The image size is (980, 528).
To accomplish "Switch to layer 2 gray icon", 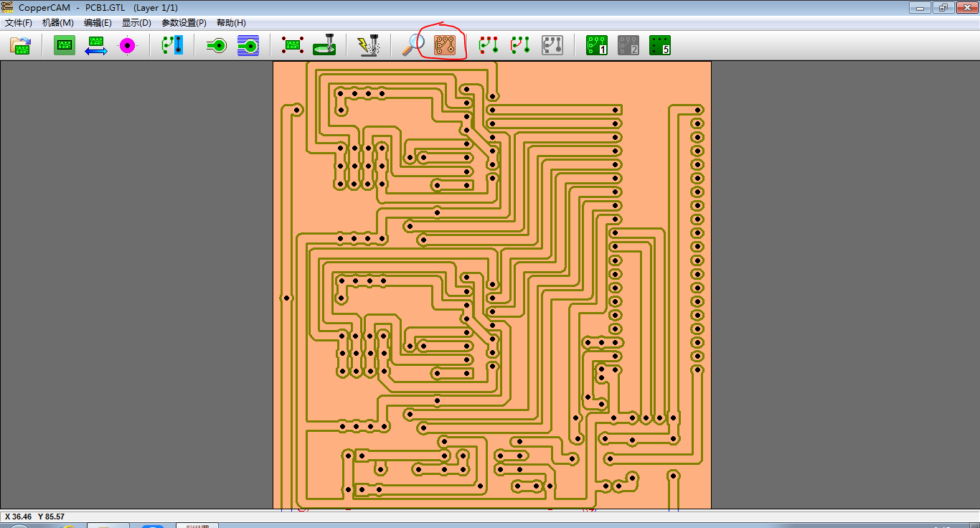I will (628, 46).
